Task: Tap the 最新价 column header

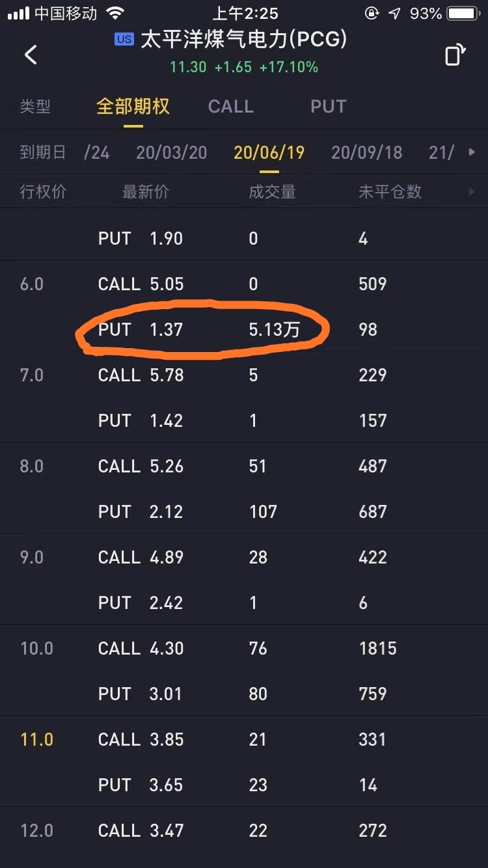Action: [x=146, y=191]
